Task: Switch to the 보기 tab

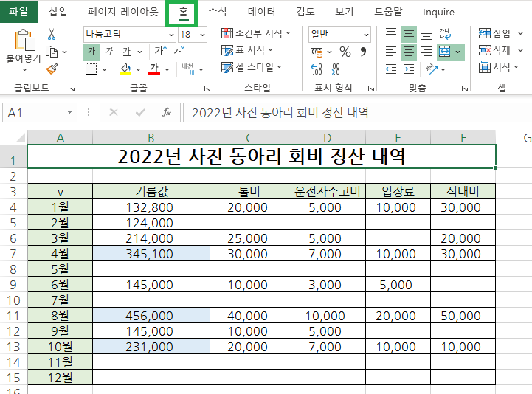Action: 344,12
